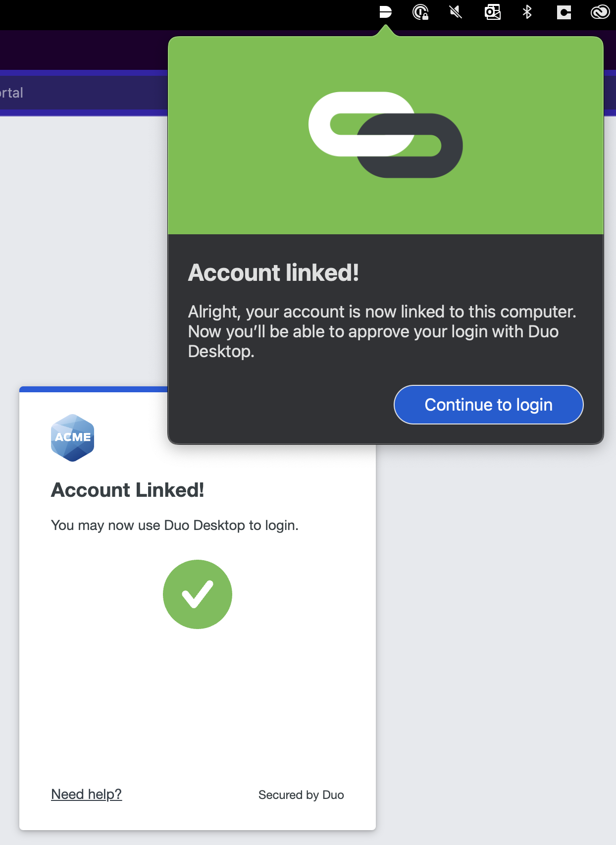Click the Camtasia menu bar icon

click(x=563, y=12)
